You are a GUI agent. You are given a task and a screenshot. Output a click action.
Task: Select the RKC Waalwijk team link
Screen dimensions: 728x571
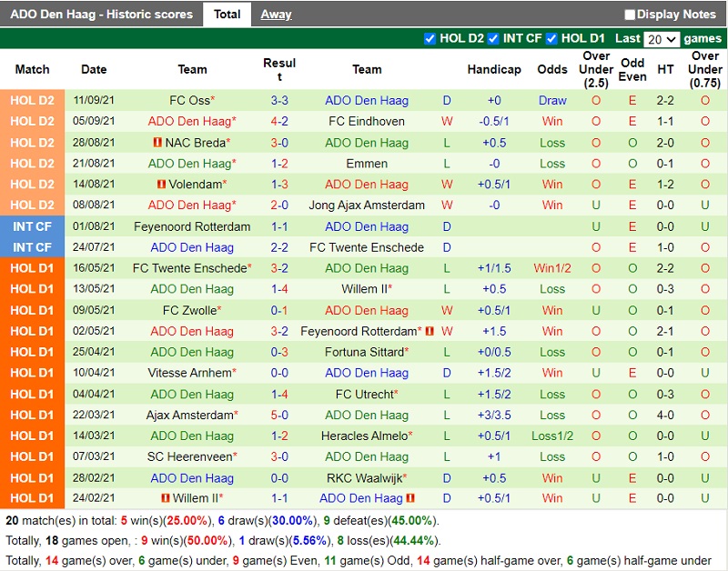363,478
